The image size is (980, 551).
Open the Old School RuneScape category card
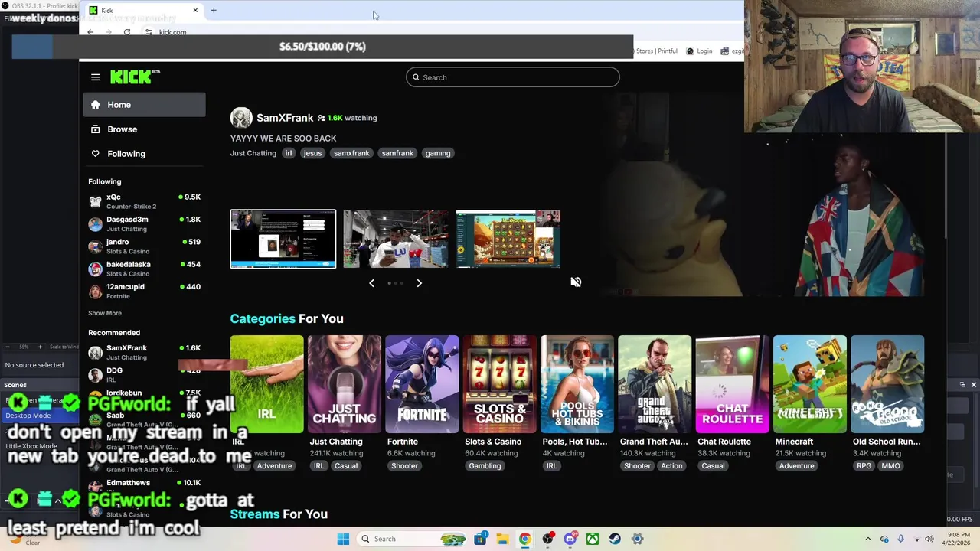(887, 384)
